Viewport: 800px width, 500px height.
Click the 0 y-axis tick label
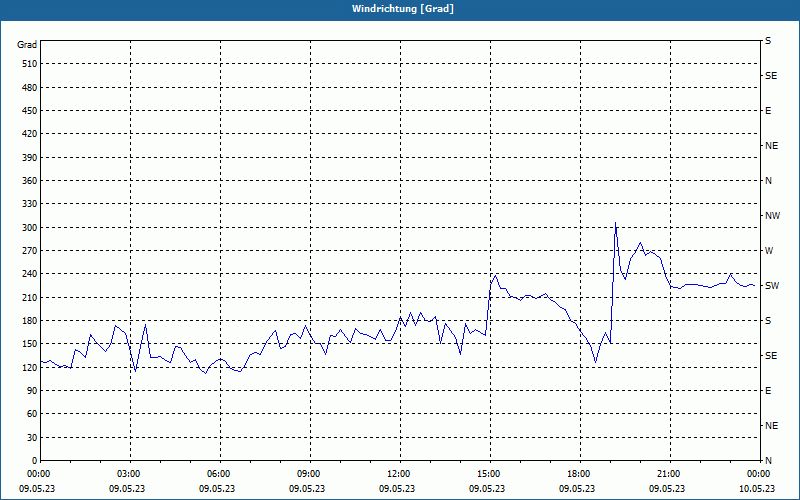coord(35,461)
